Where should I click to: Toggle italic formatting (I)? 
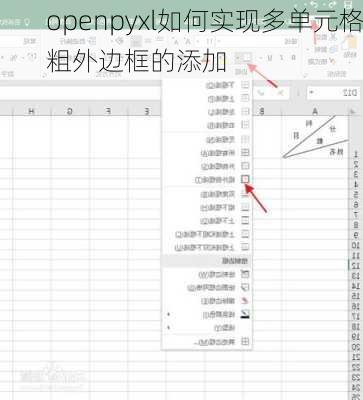[x=282, y=58]
